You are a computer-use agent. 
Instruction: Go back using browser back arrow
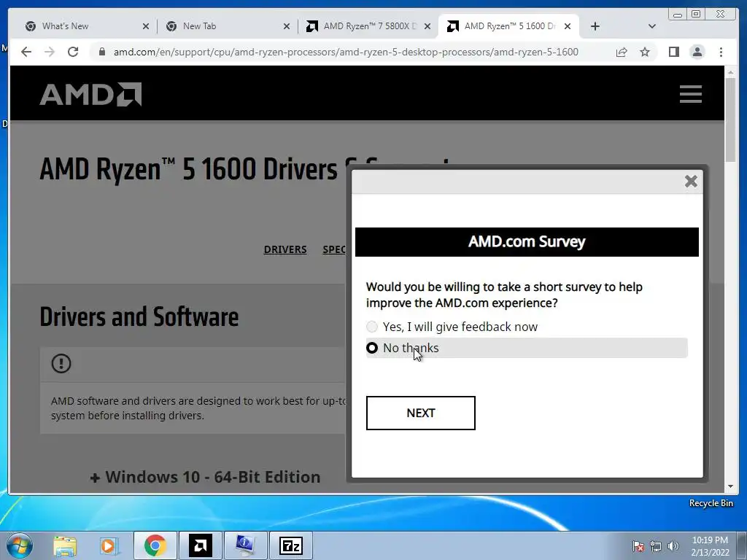[x=26, y=52]
